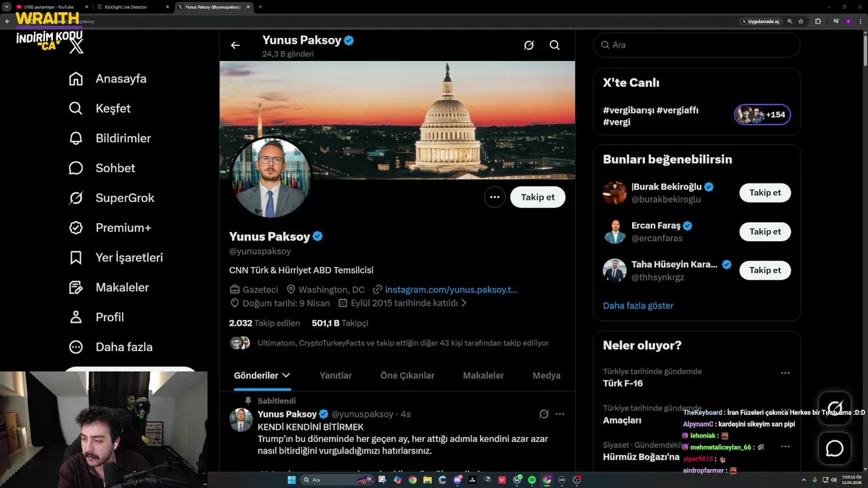Click Uygulamada aç in address bar
This screenshot has width=868, height=488.
(761, 21)
